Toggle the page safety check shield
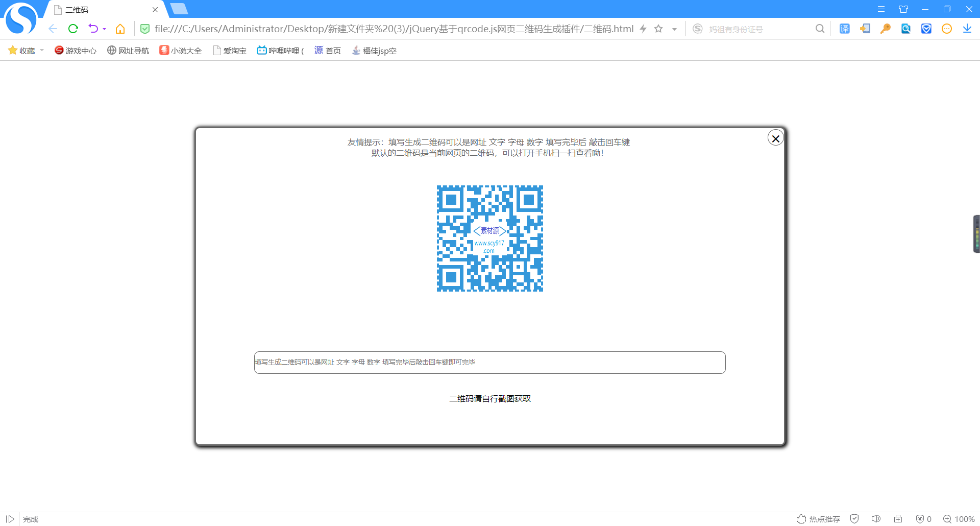 point(854,519)
